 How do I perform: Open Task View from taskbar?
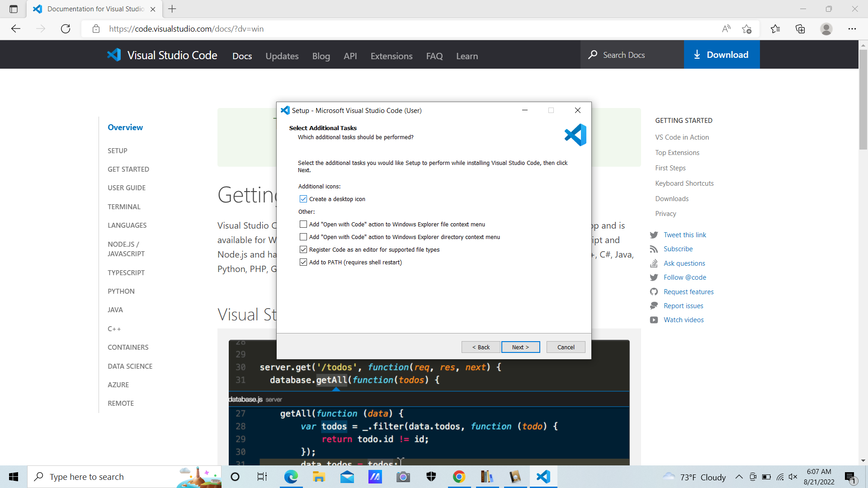point(262,477)
